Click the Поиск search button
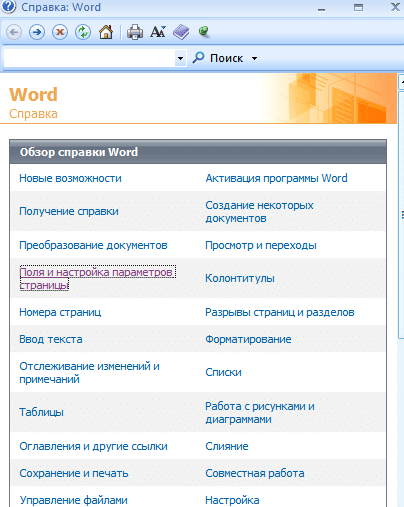 coord(218,58)
